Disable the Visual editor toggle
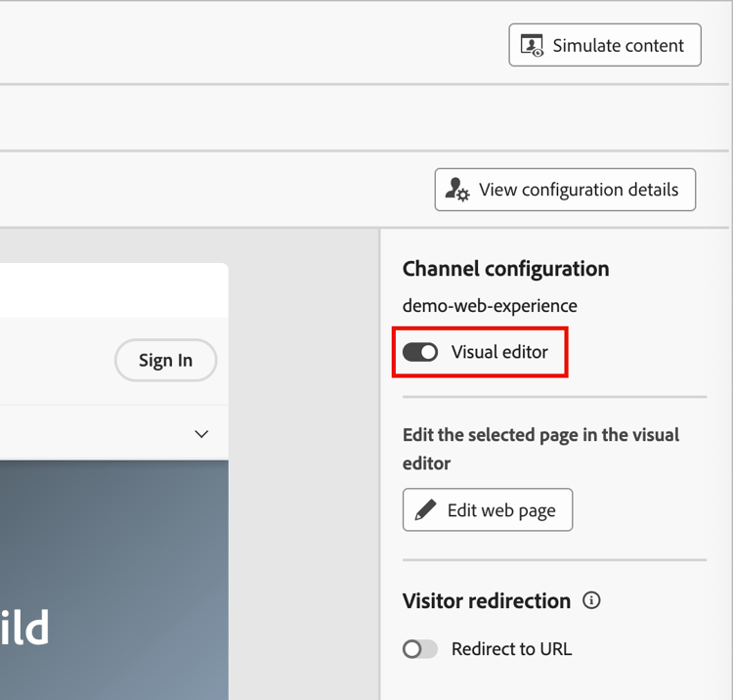 tap(420, 352)
